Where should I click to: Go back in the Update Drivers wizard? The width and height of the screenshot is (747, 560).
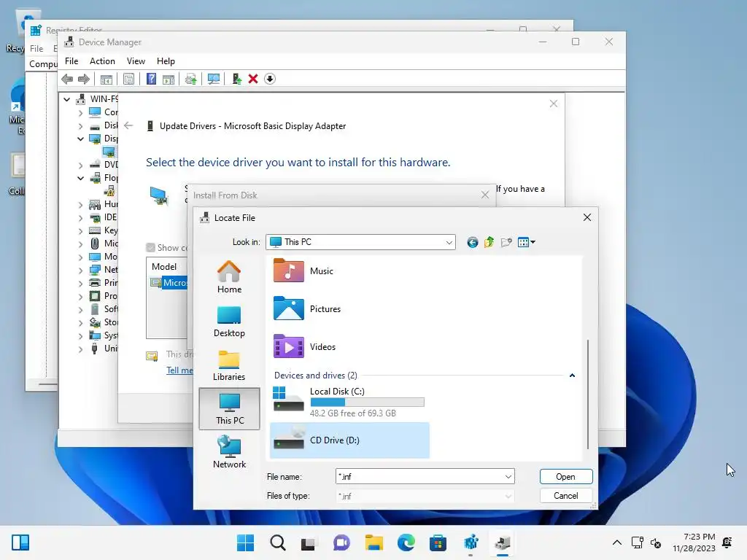click(x=128, y=125)
